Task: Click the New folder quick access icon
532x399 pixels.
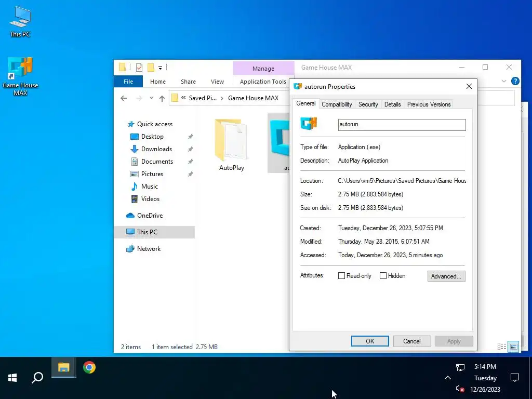Action: (x=151, y=68)
